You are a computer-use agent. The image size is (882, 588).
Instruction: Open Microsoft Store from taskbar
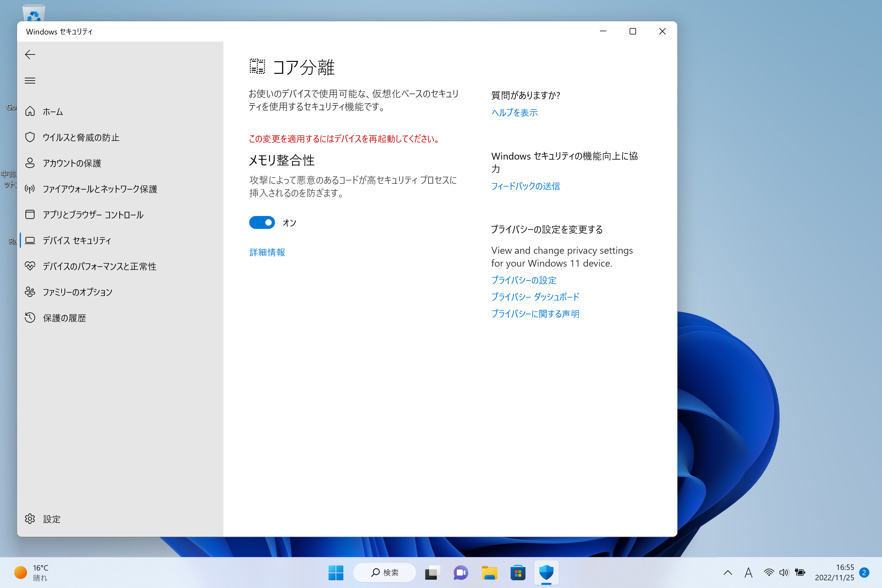(517, 573)
